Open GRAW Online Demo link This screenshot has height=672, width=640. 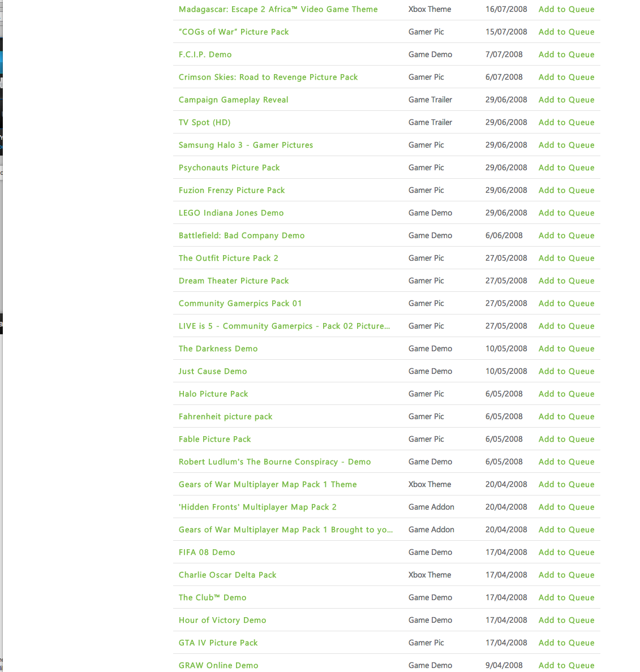tap(218, 666)
